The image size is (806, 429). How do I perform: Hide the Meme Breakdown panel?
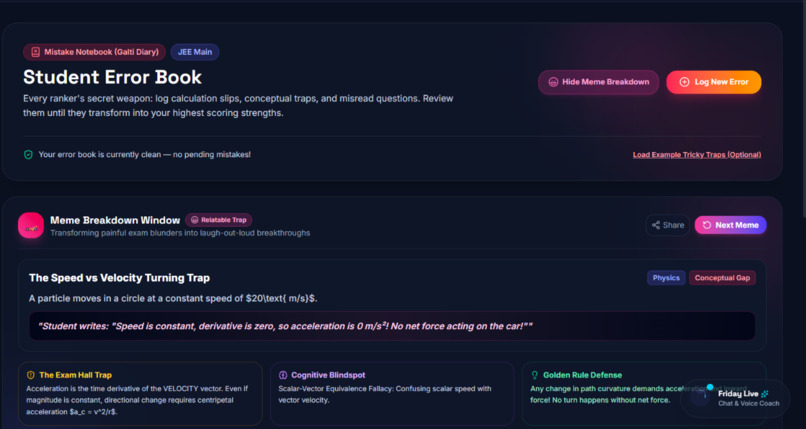(x=598, y=82)
